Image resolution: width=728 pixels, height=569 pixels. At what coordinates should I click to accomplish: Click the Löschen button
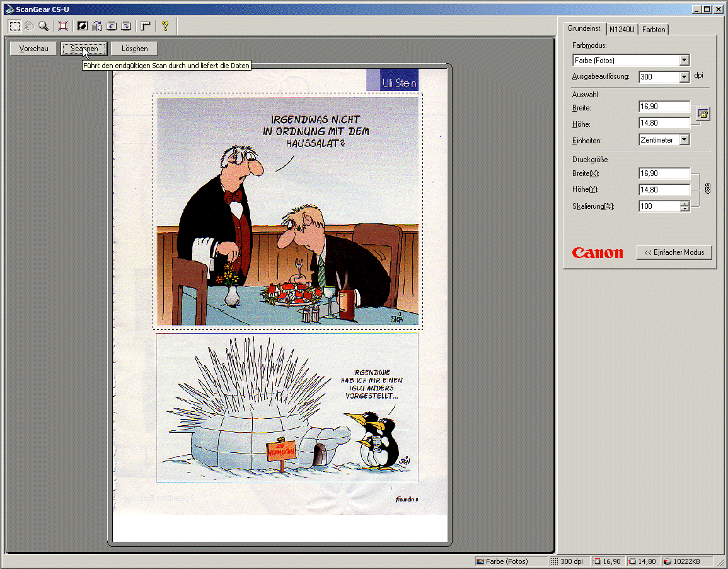tap(135, 49)
